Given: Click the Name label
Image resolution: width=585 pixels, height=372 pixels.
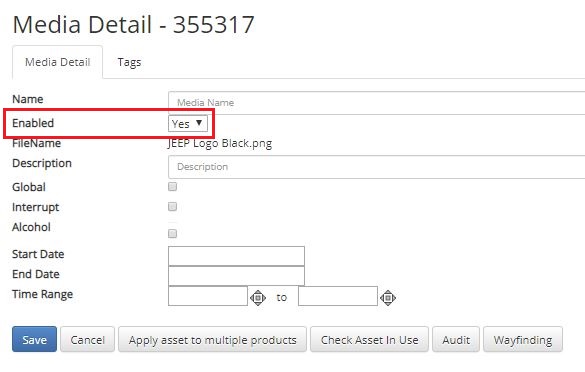Looking at the screenshot, I should coord(28,99).
